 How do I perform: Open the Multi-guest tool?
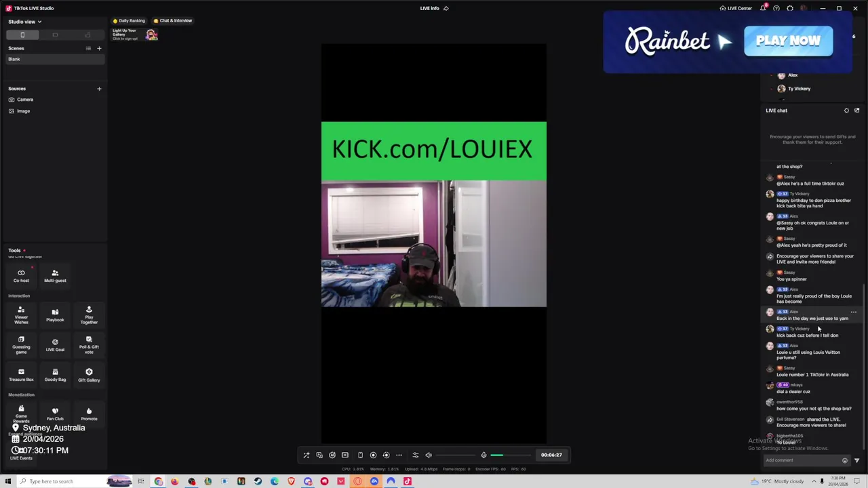(x=55, y=276)
